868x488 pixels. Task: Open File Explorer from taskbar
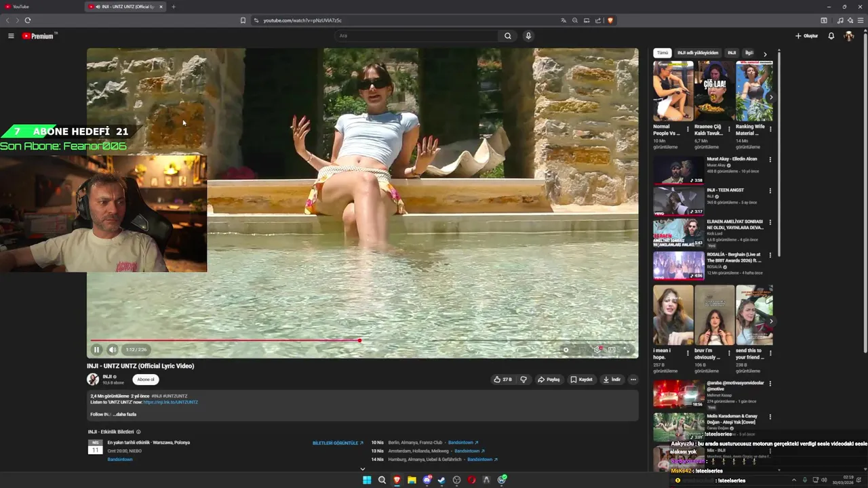tap(412, 480)
